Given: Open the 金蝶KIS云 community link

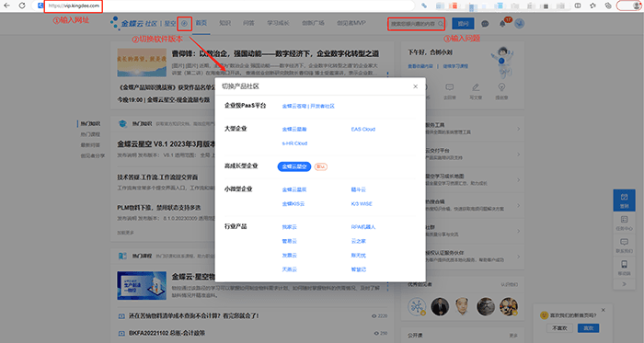Looking at the screenshot, I should click(293, 204).
